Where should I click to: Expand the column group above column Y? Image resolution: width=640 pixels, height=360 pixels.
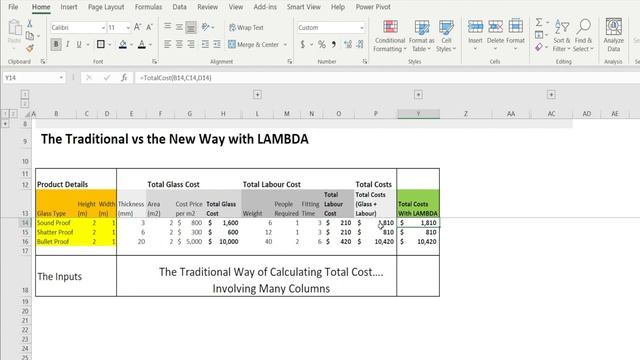tap(418, 95)
